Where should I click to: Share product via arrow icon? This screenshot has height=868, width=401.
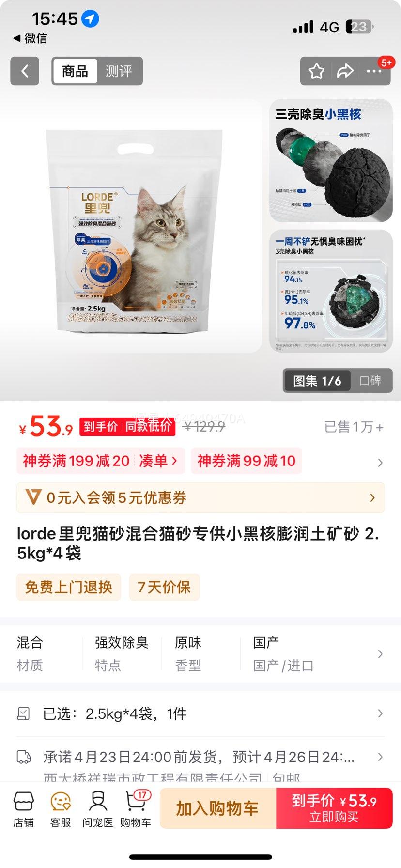click(345, 72)
